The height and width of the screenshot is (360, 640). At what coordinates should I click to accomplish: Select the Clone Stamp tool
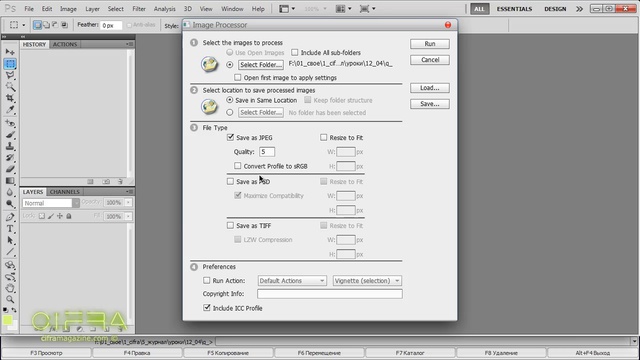coord(10,146)
